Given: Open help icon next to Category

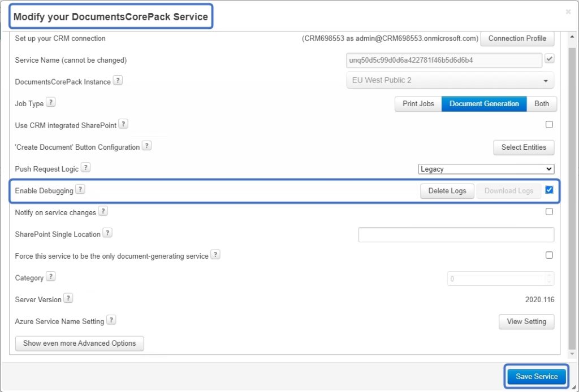Looking at the screenshot, I should pyautogui.click(x=50, y=276).
